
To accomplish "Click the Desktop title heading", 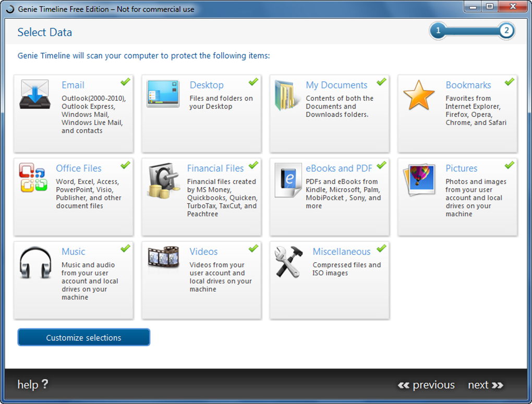I will (x=207, y=85).
